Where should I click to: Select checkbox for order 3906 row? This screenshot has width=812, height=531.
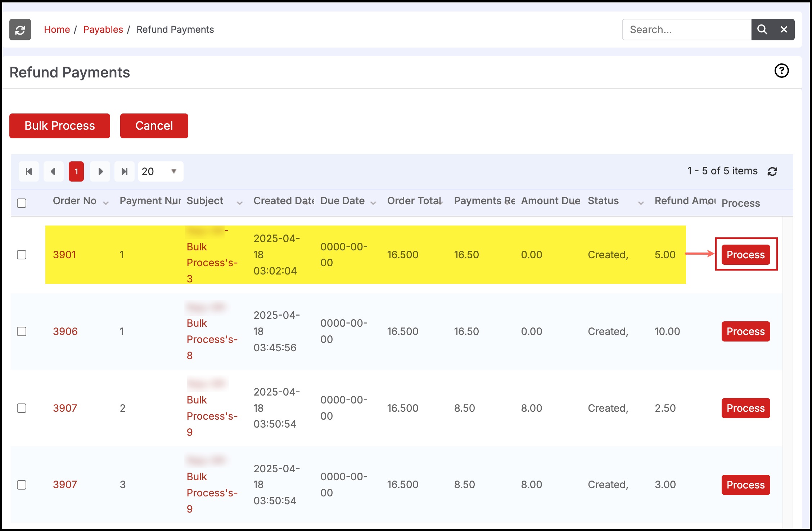tap(22, 331)
